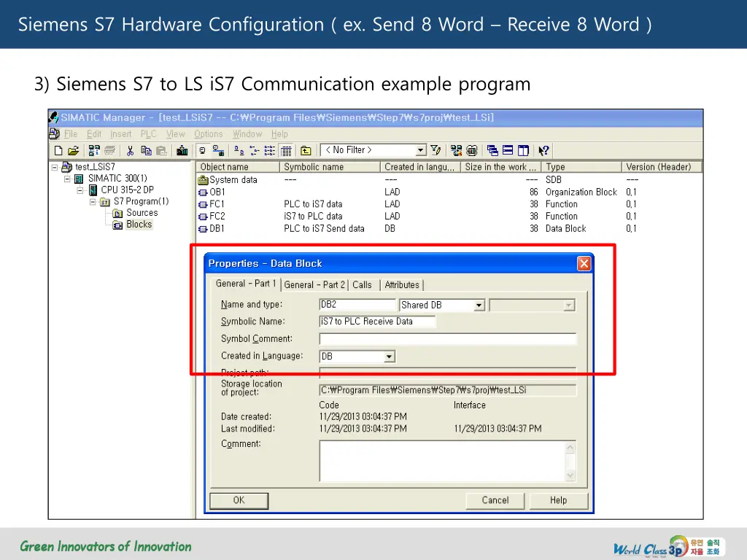
Task: Select the Blocks folder in tree
Action: [x=139, y=225]
